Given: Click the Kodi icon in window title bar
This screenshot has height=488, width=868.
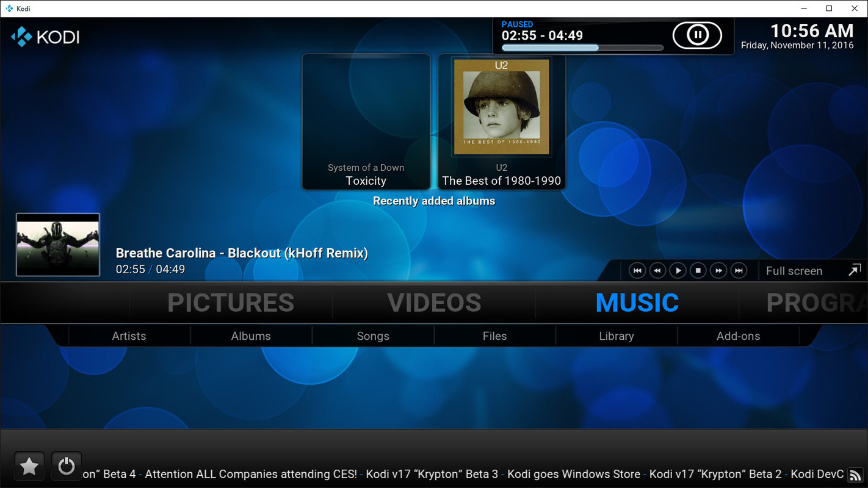Looking at the screenshot, I should click(9, 9).
